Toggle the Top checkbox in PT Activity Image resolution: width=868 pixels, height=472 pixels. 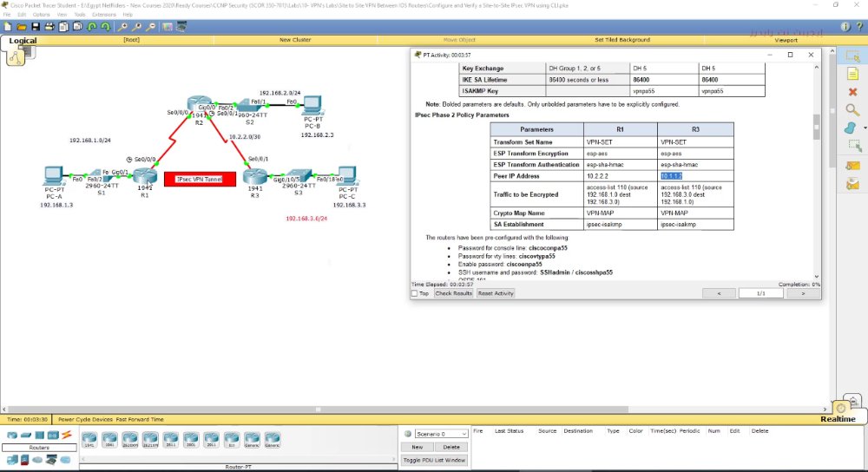pos(415,293)
